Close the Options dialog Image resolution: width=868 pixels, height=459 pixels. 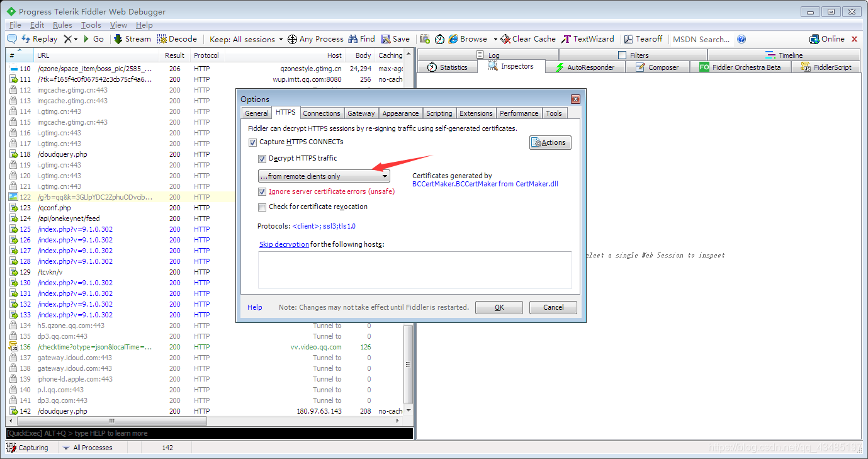(575, 99)
